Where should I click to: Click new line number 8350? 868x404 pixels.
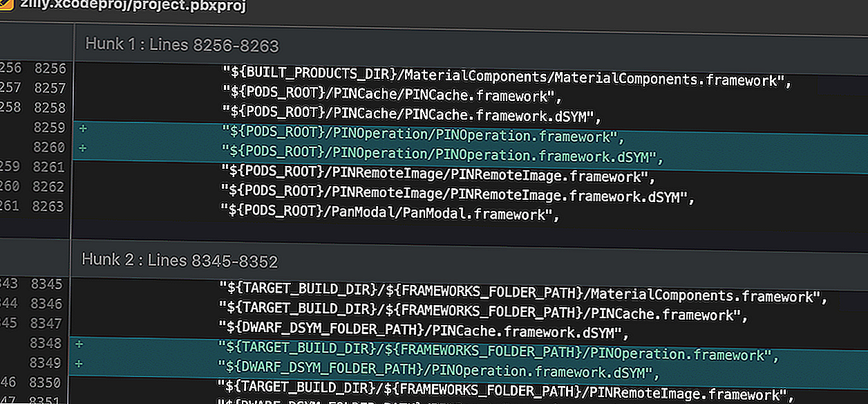coord(46,382)
